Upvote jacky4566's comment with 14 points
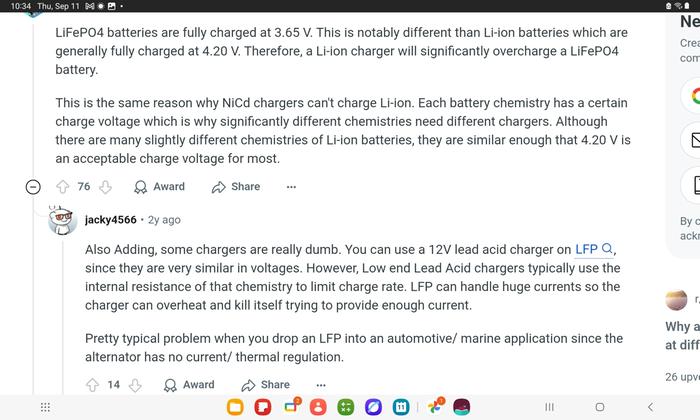700x420 pixels. [92, 385]
